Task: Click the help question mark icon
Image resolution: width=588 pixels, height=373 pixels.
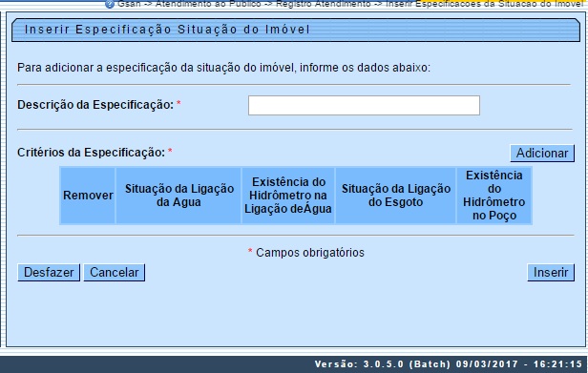Action: tap(109, 4)
